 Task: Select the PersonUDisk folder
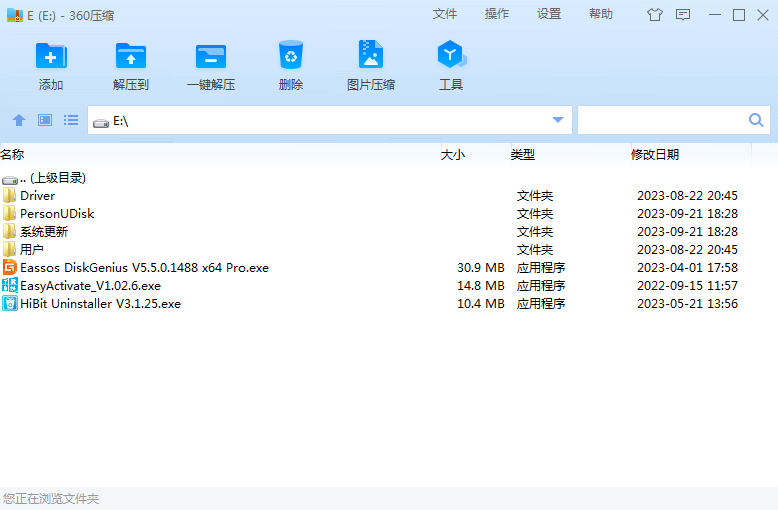pyautogui.click(x=56, y=214)
